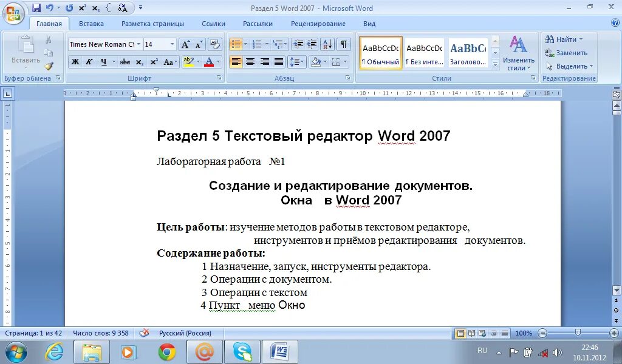The image size is (622, 364).
Task: Open the Изменить стили menu
Action: click(519, 53)
